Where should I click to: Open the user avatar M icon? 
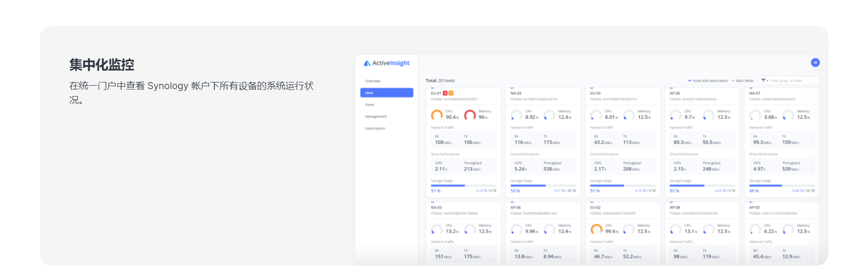click(815, 63)
